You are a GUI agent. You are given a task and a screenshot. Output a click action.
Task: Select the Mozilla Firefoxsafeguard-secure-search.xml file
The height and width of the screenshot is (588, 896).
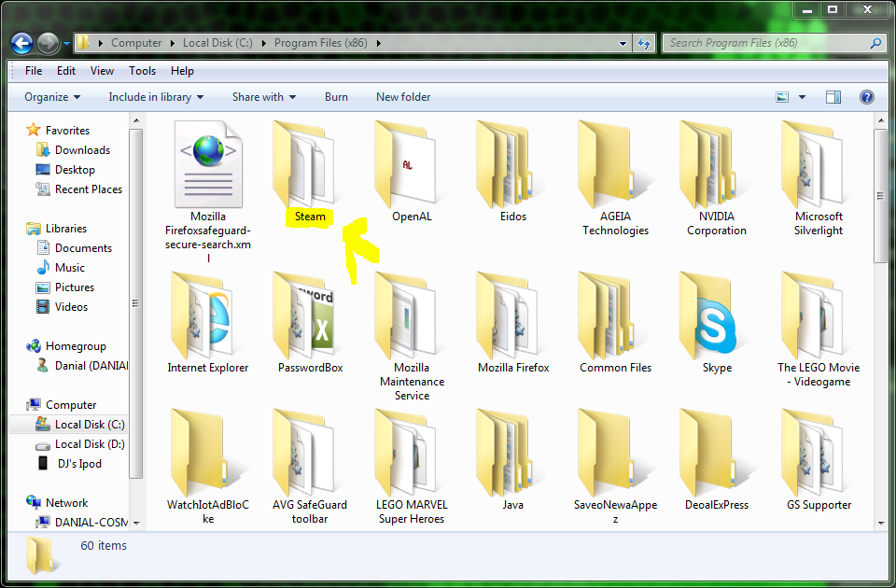208,191
